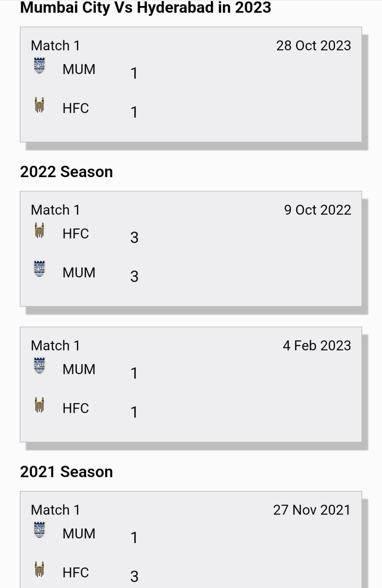Click the 2021 Season heading
The width and height of the screenshot is (382, 588).
(66, 472)
